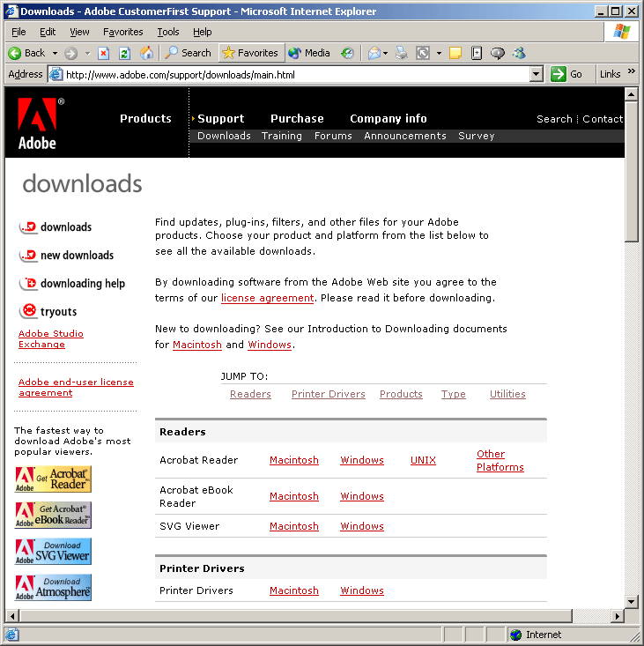Click the Back arrow icon
The height and width of the screenshot is (646, 644).
point(15,53)
